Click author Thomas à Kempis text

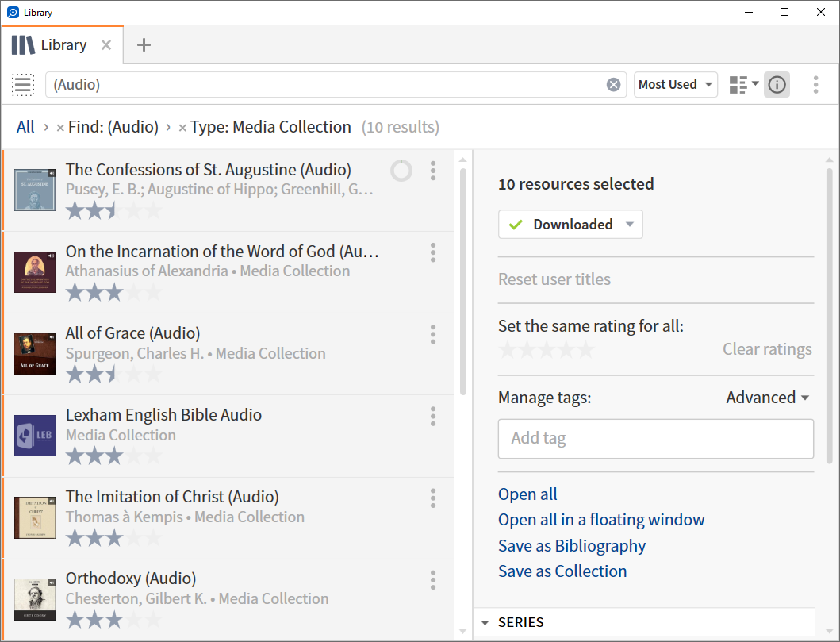click(125, 517)
